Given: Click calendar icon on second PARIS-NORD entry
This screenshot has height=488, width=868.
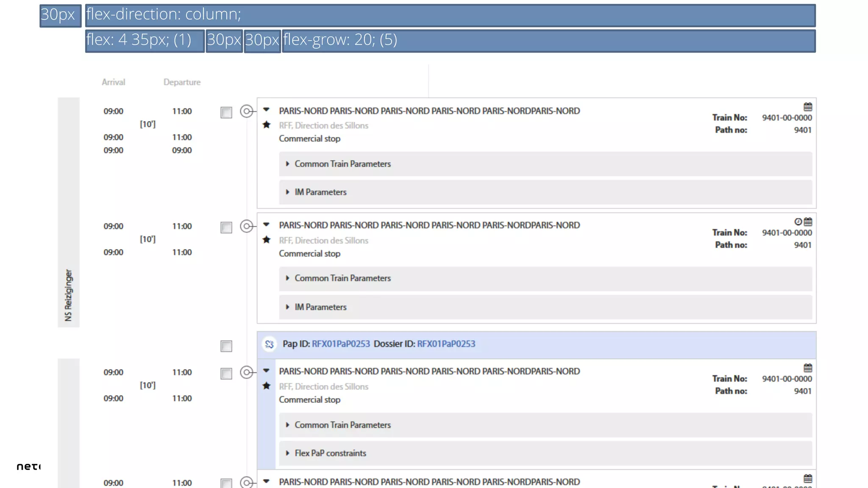Looking at the screenshot, I should pyautogui.click(x=808, y=222).
